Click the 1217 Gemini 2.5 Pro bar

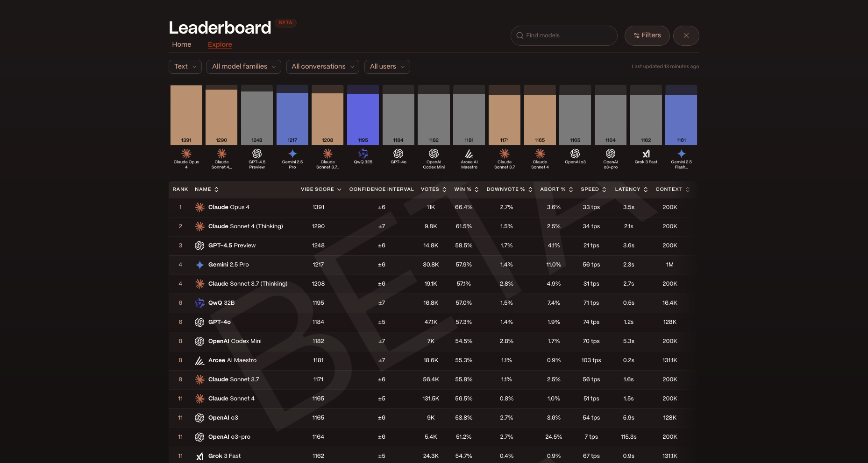(292, 119)
